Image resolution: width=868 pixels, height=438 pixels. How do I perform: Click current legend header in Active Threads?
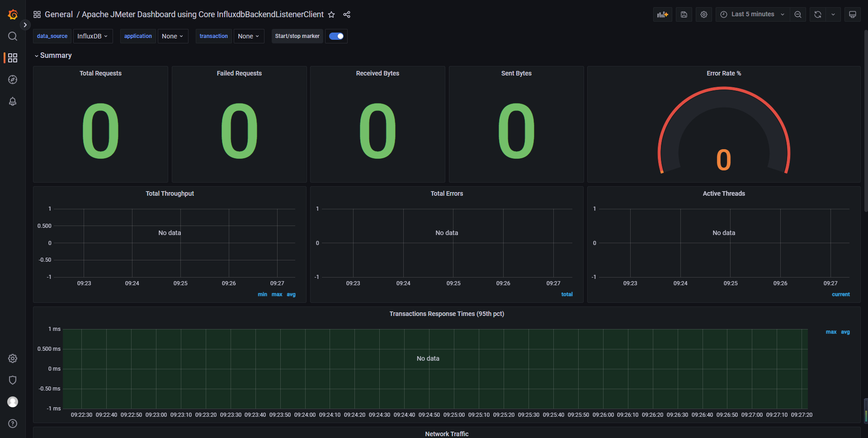pos(841,294)
